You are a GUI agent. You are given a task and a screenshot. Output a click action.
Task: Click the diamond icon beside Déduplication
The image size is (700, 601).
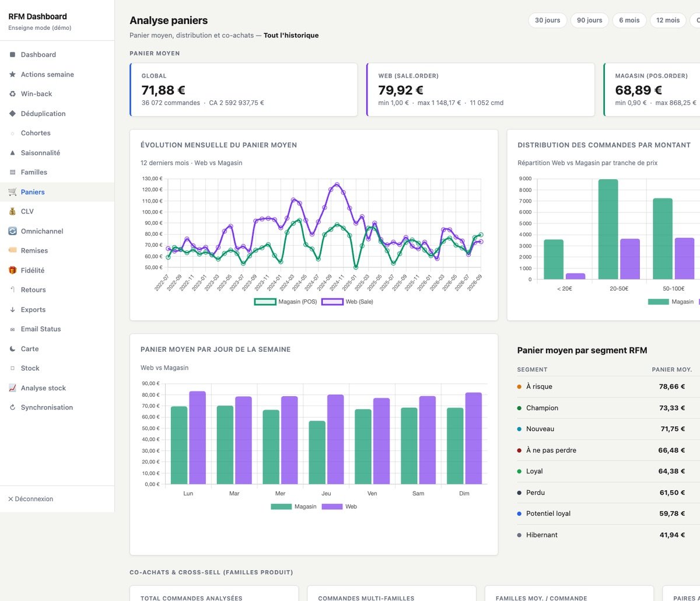[12, 113]
